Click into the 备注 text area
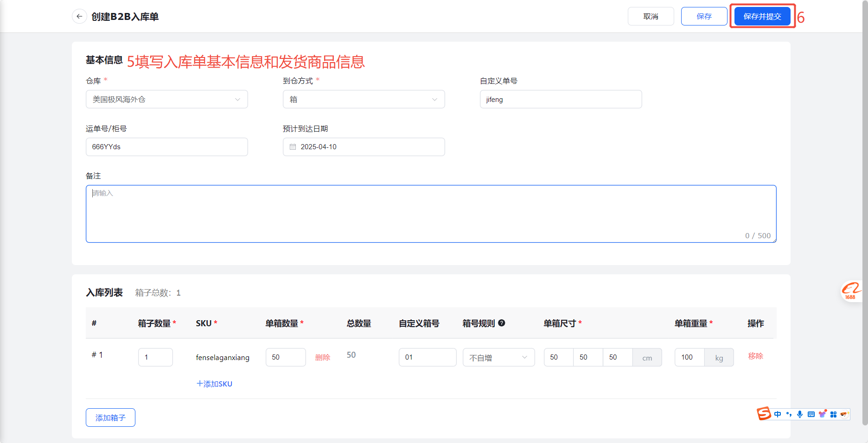Viewport: 868px width, 443px height. pyautogui.click(x=431, y=214)
